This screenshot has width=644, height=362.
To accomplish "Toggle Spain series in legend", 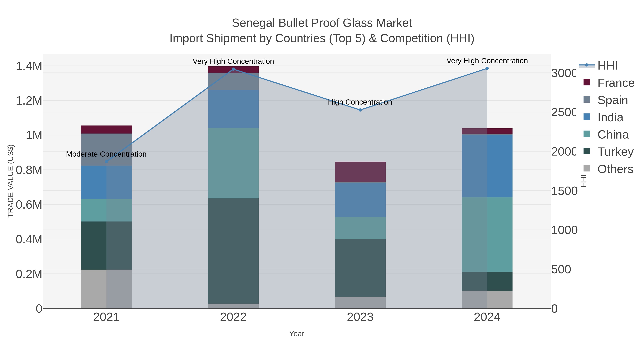I will click(606, 100).
